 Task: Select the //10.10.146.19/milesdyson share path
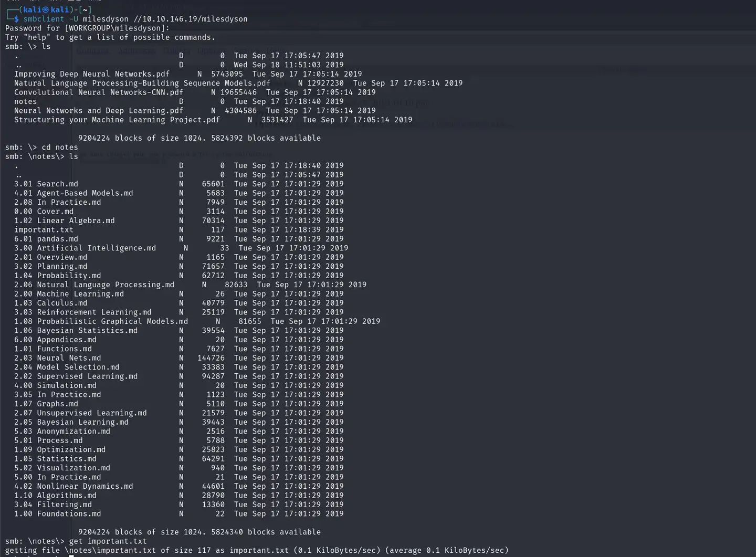(191, 19)
